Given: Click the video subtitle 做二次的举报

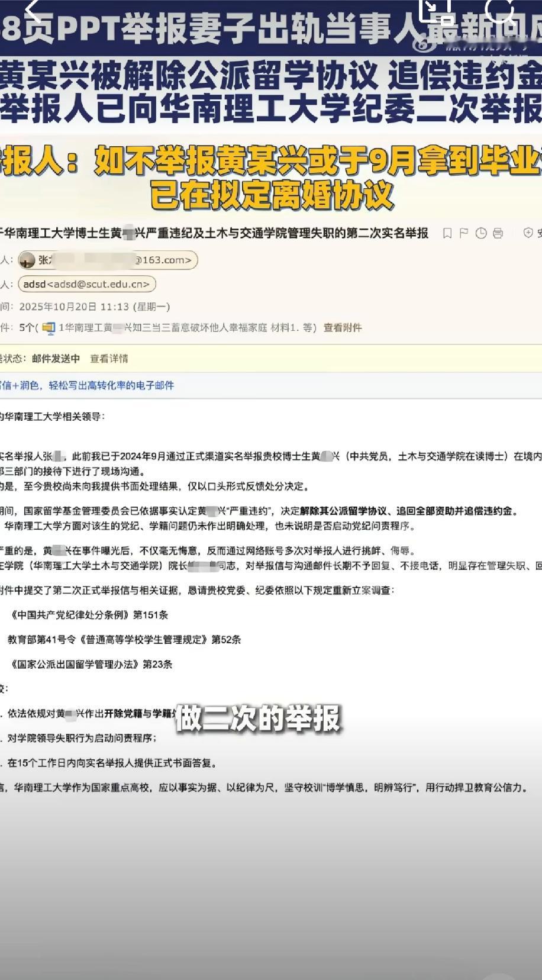Looking at the screenshot, I should coord(259,718).
